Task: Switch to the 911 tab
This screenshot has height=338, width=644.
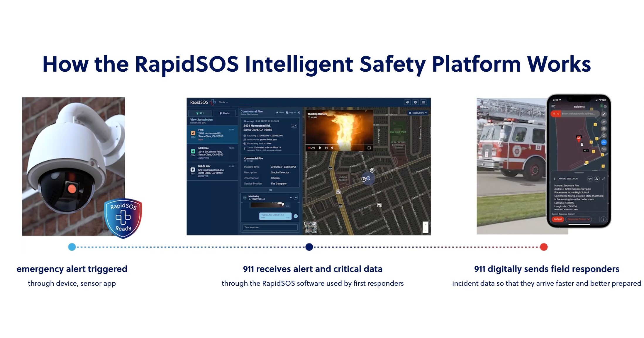Action: click(200, 113)
